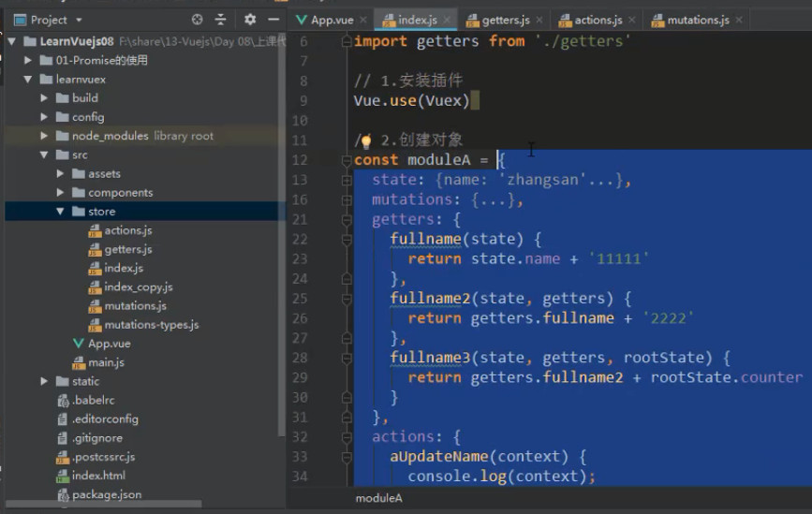Expand the components folder

(x=60, y=193)
